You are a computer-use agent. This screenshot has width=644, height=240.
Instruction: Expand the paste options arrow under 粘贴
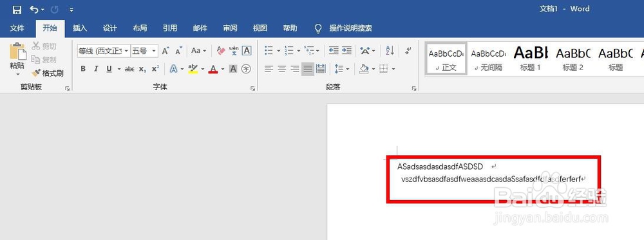(17, 74)
